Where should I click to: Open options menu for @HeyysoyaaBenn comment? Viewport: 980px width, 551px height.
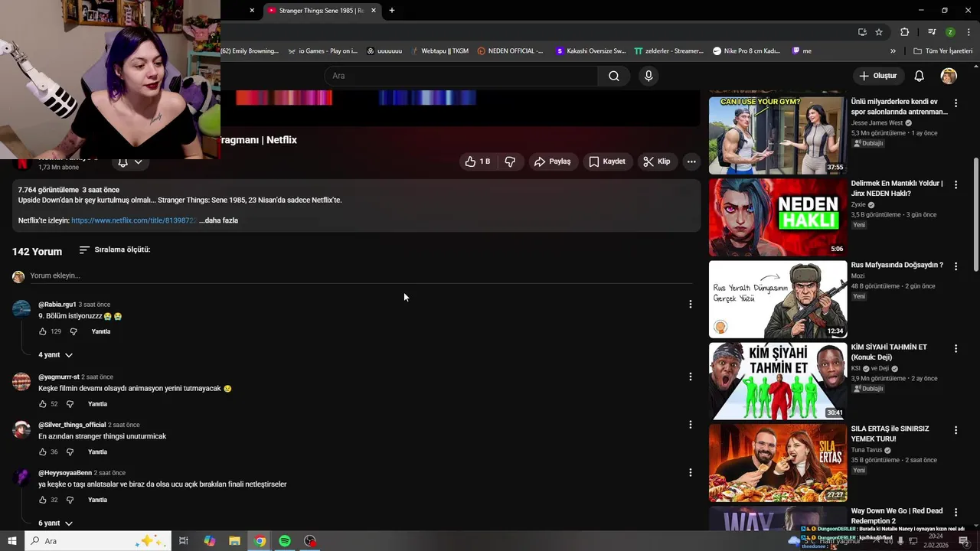(690, 473)
